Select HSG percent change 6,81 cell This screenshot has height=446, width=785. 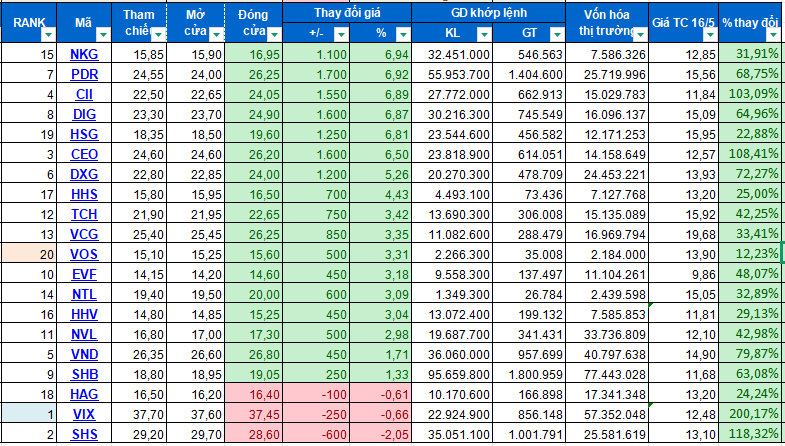380,134
